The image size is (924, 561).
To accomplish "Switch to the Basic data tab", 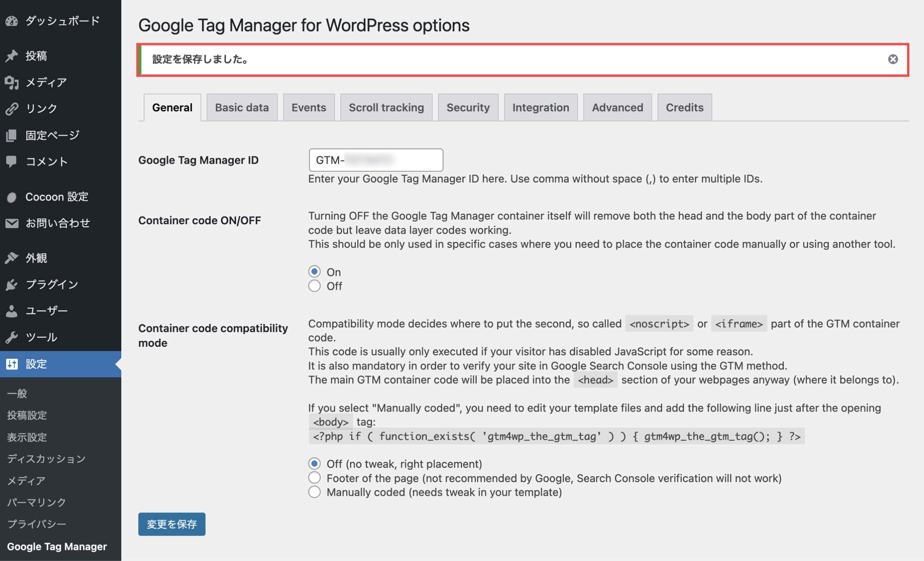I will (242, 107).
